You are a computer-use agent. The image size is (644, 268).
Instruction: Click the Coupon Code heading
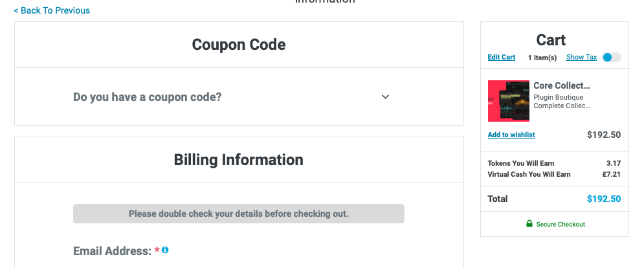(239, 45)
